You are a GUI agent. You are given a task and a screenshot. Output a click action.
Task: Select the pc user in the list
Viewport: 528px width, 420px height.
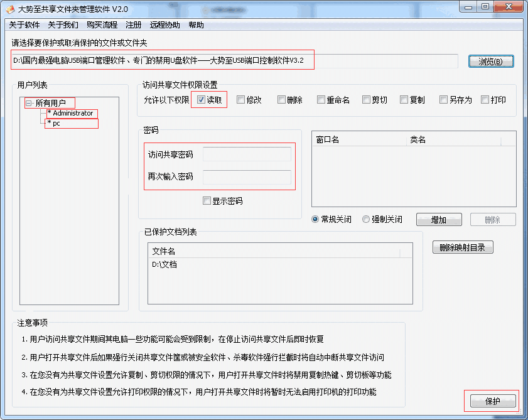pos(55,124)
